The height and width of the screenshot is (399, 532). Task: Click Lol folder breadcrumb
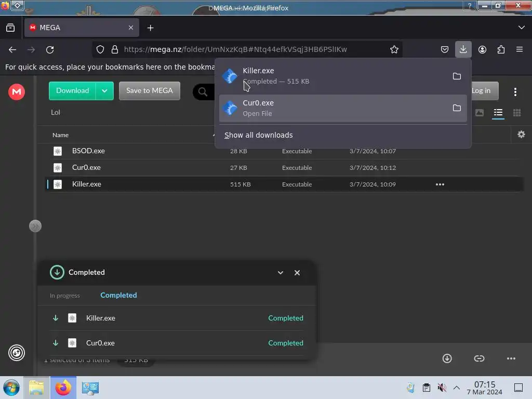pos(55,112)
